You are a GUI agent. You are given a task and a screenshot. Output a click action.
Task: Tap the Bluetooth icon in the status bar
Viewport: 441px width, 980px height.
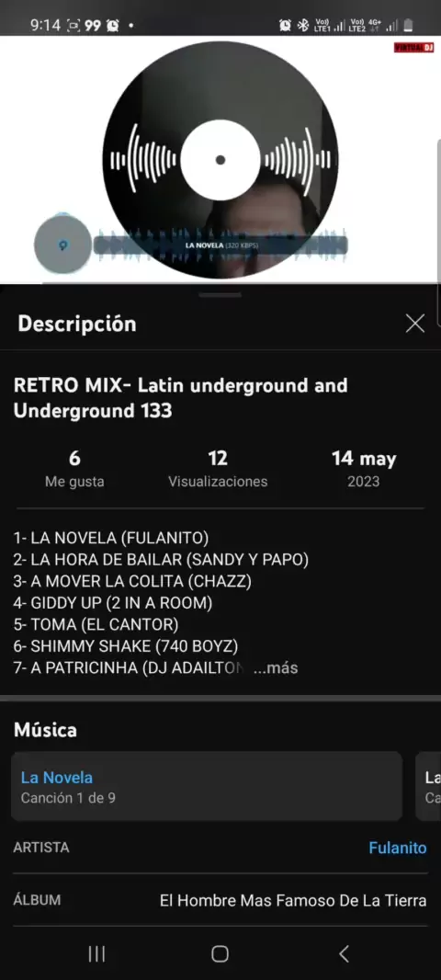tap(303, 25)
